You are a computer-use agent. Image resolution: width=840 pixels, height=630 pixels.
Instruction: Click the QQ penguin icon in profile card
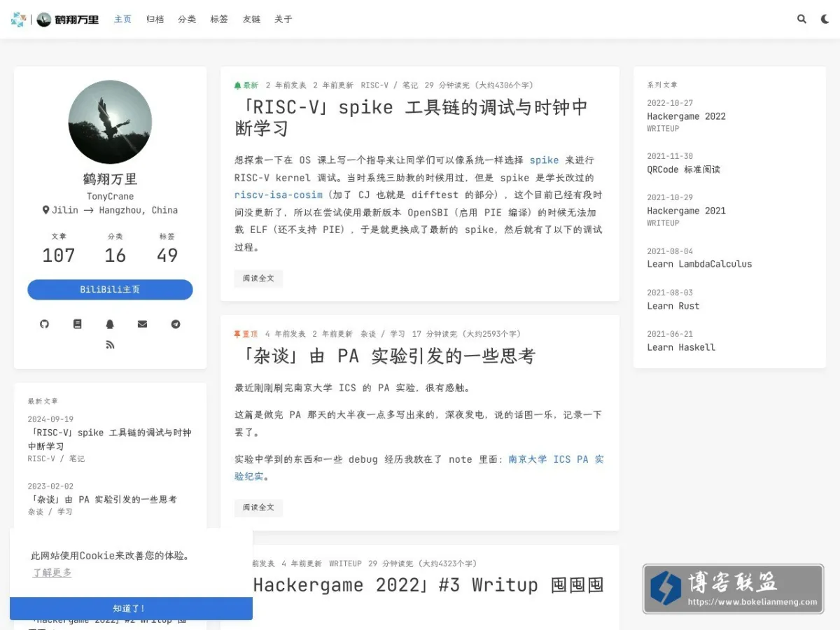110,324
